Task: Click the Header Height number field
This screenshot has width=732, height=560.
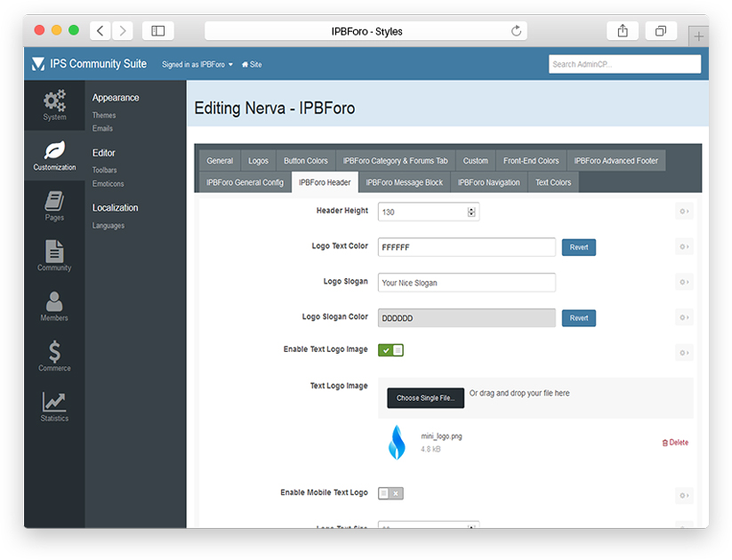Action: click(x=429, y=212)
